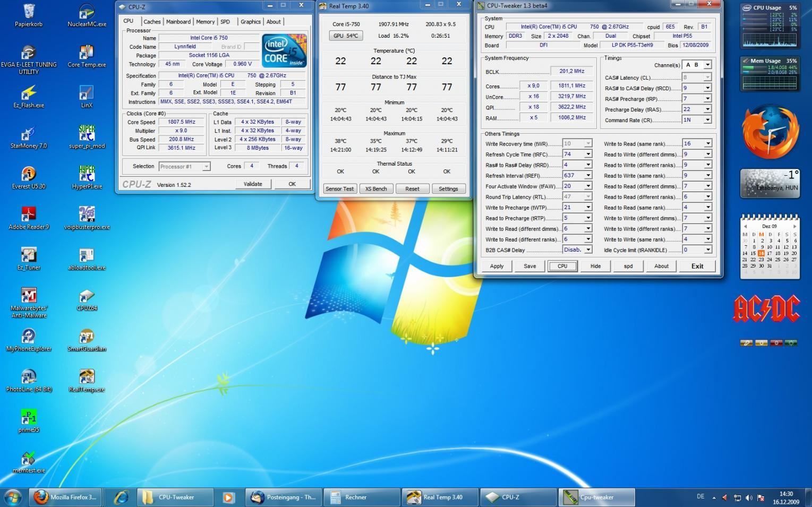This screenshot has width=812, height=507.
Task: Click the Refresh Interval (tREFI) value field
Action: 572,175
